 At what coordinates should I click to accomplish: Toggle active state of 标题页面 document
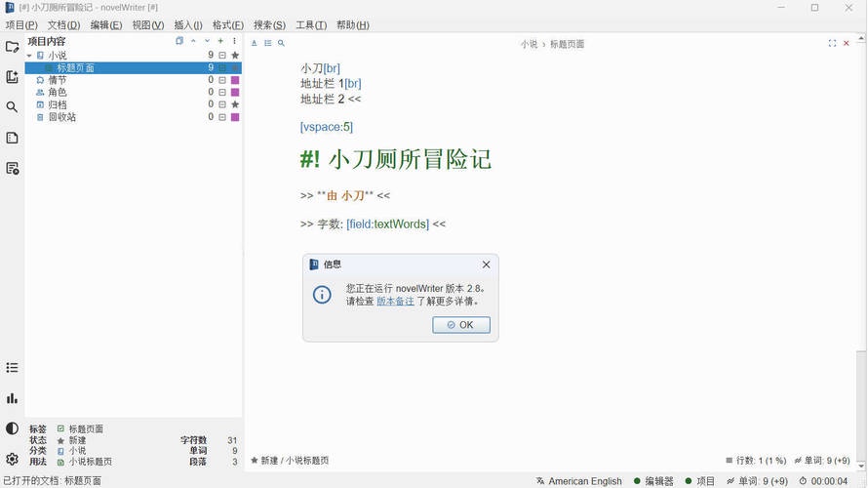pos(222,68)
